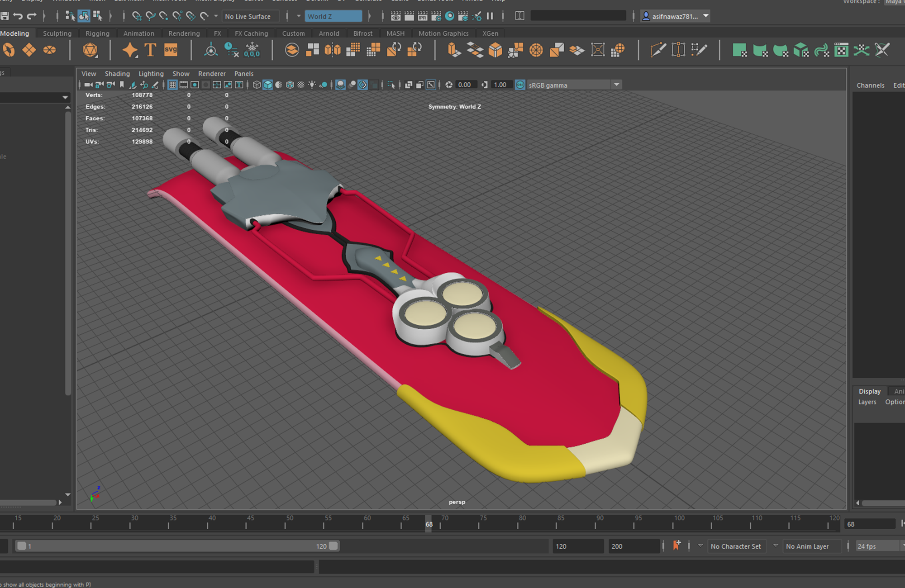Screen dimensions: 905x588
Task: Open the World Z symmetry dropdown
Action: click(x=333, y=16)
